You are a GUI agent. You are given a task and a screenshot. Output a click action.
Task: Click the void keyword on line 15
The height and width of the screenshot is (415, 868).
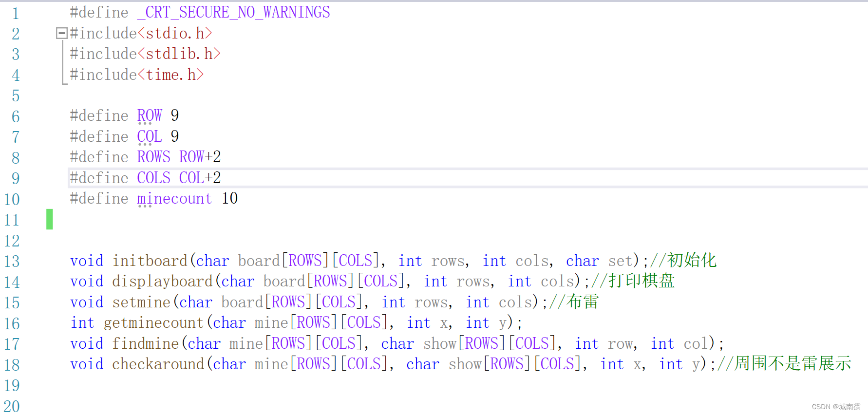tap(87, 302)
